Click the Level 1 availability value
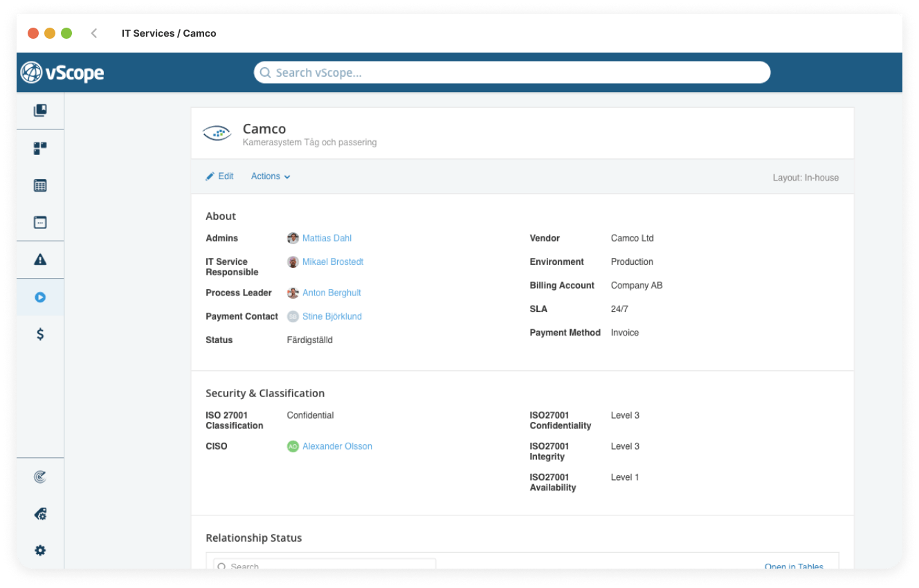This screenshot has width=919, height=588. point(625,477)
